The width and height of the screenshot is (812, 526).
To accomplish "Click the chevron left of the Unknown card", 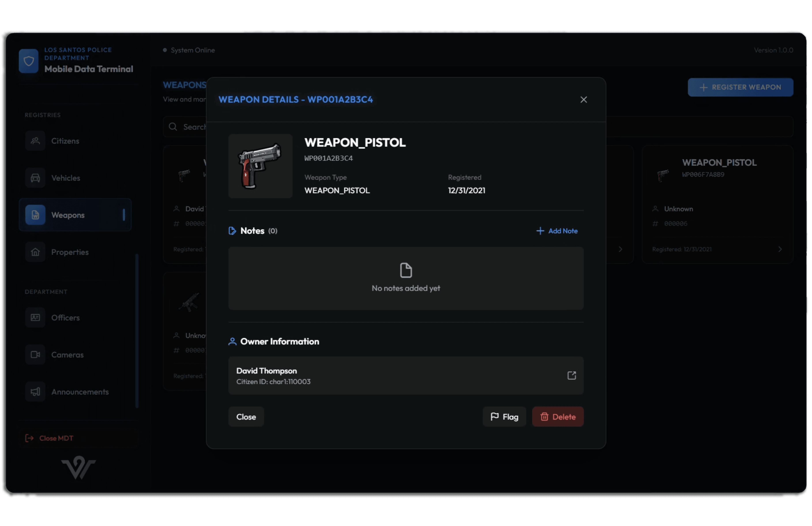I will click(x=620, y=249).
